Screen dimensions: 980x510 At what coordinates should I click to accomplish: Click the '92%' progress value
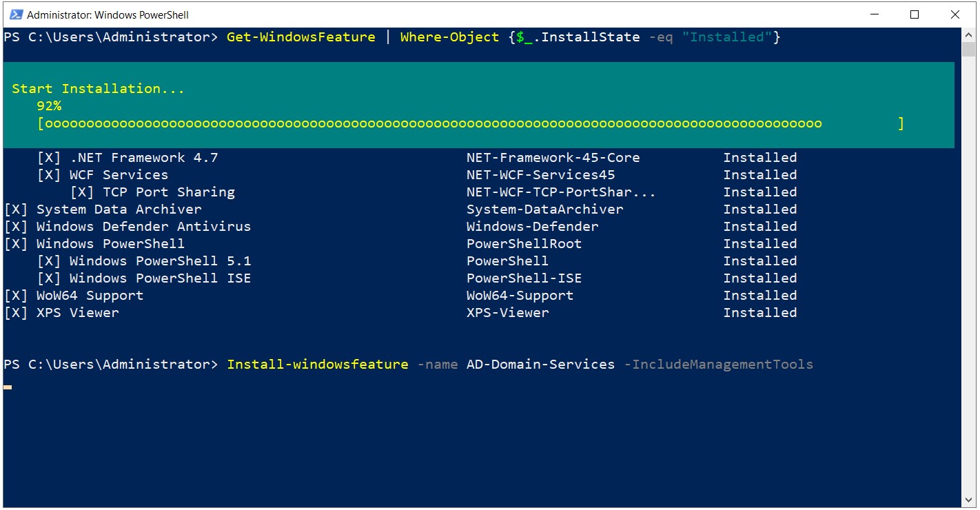49,106
